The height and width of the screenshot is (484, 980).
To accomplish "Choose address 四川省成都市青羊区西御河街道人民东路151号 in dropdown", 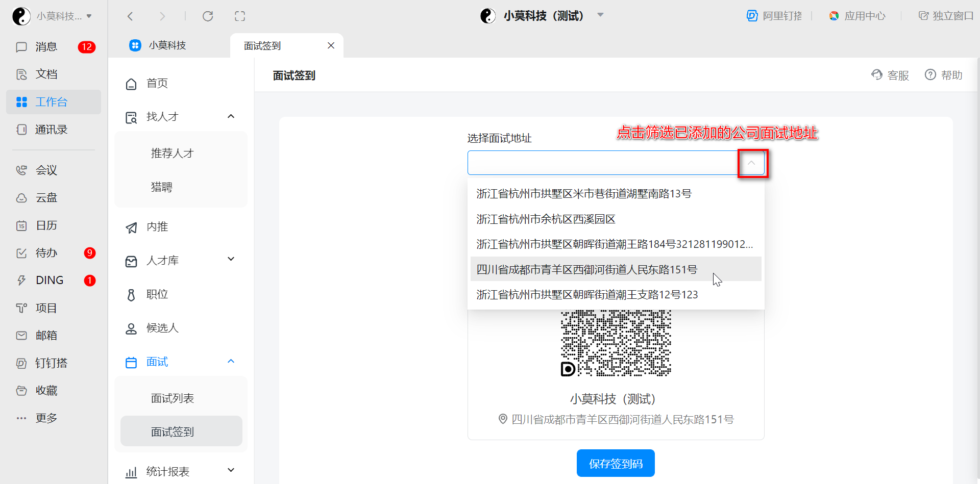I will coord(616,269).
